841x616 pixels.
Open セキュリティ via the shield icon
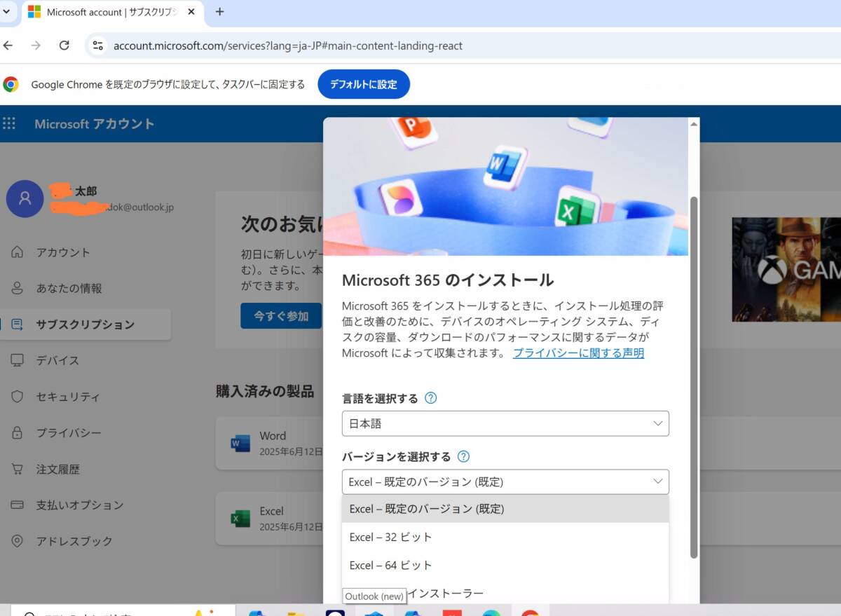[17, 397]
